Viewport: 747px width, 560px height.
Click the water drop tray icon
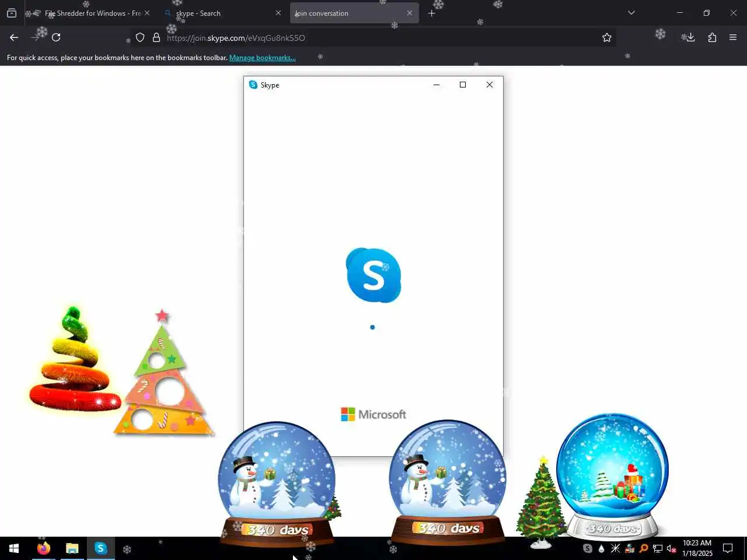point(602,548)
